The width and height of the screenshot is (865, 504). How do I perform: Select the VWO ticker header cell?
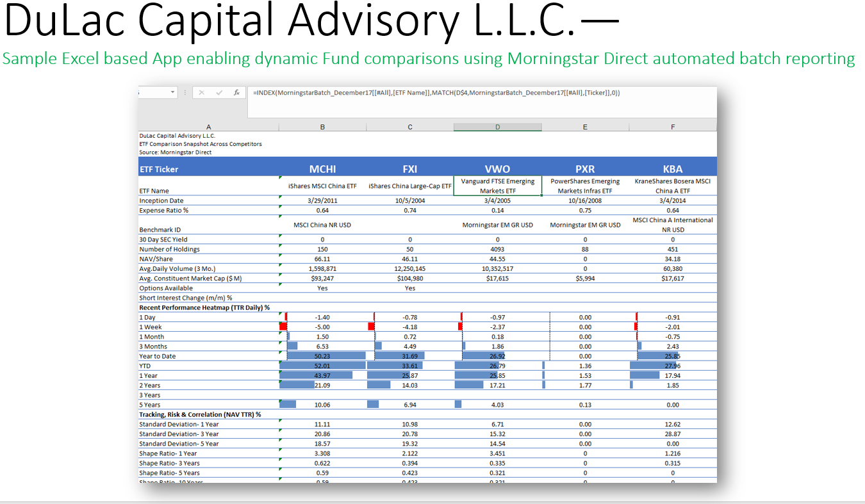[497, 168]
